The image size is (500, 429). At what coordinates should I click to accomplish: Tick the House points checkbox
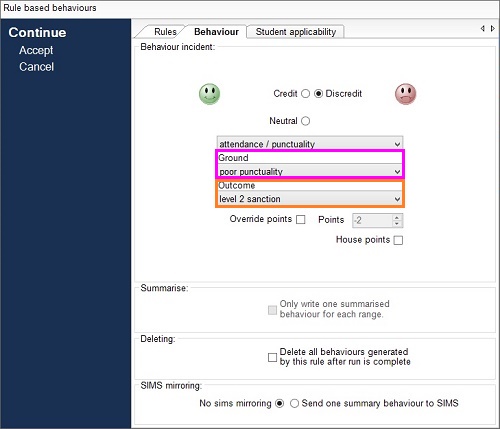(x=398, y=240)
